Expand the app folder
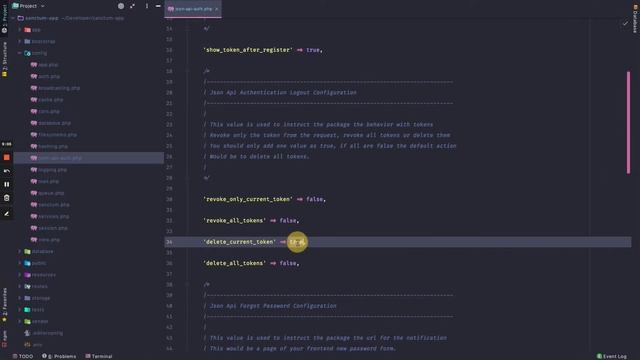640x360 pixels. click(x=20, y=30)
